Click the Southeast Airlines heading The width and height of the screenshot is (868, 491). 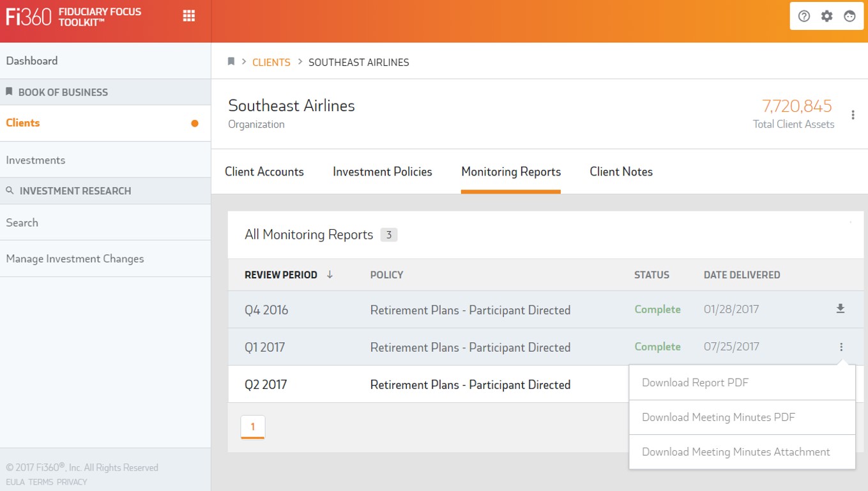click(x=291, y=106)
